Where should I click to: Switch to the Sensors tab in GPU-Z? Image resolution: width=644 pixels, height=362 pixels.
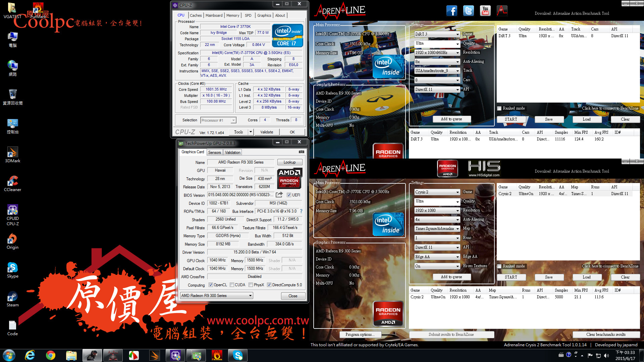[x=214, y=153]
